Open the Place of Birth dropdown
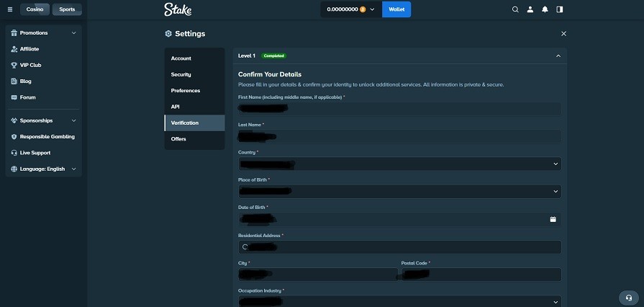Image resolution: width=644 pixels, height=307 pixels. [399, 192]
